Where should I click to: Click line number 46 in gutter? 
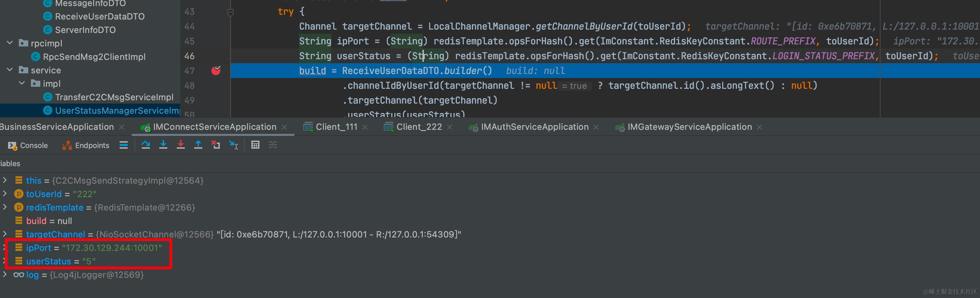point(190,56)
